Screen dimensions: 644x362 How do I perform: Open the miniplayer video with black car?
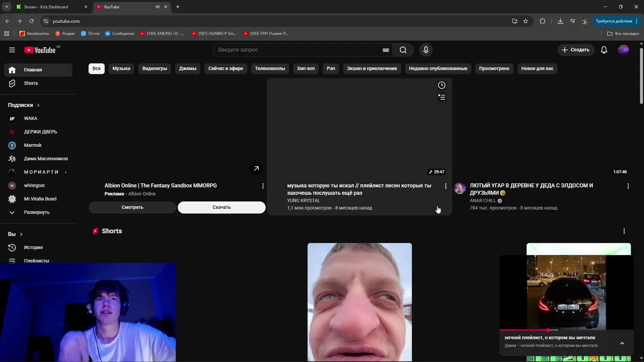[x=566, y=292]
